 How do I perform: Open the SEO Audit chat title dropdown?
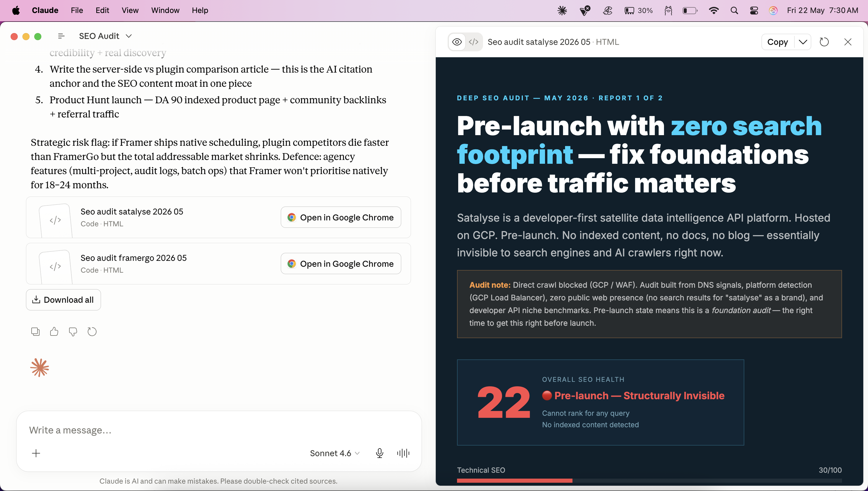[105, 36]
